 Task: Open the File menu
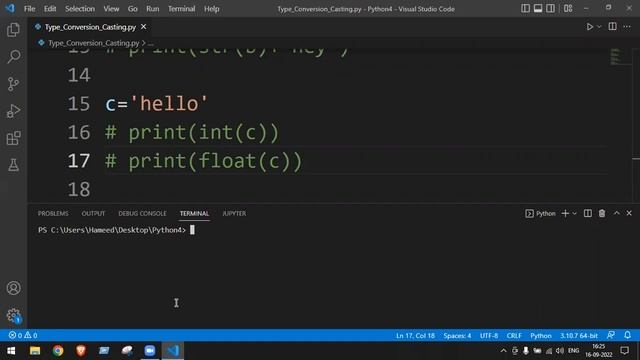(29, 9)
